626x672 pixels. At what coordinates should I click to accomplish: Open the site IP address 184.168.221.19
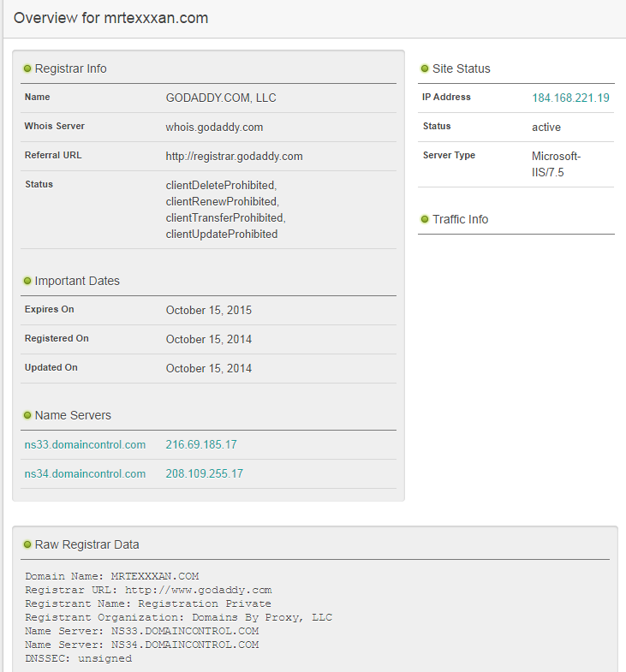click(570, 98)
